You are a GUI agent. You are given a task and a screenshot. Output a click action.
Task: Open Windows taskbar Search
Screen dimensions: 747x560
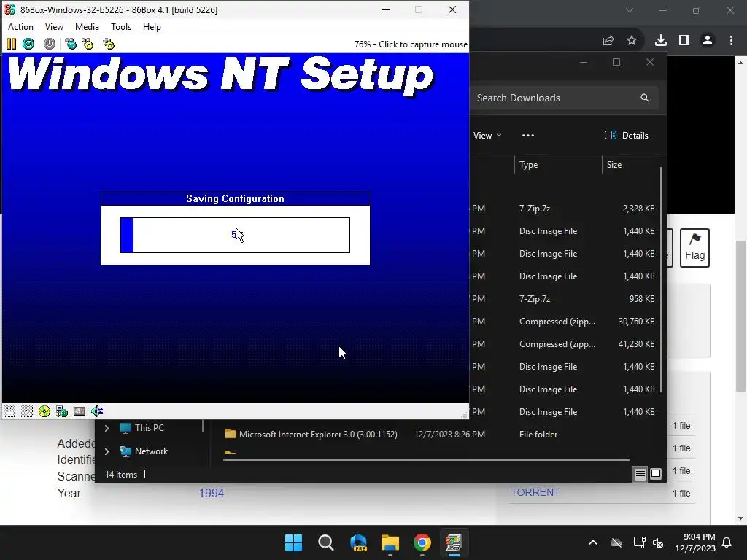tap(326, 542)
